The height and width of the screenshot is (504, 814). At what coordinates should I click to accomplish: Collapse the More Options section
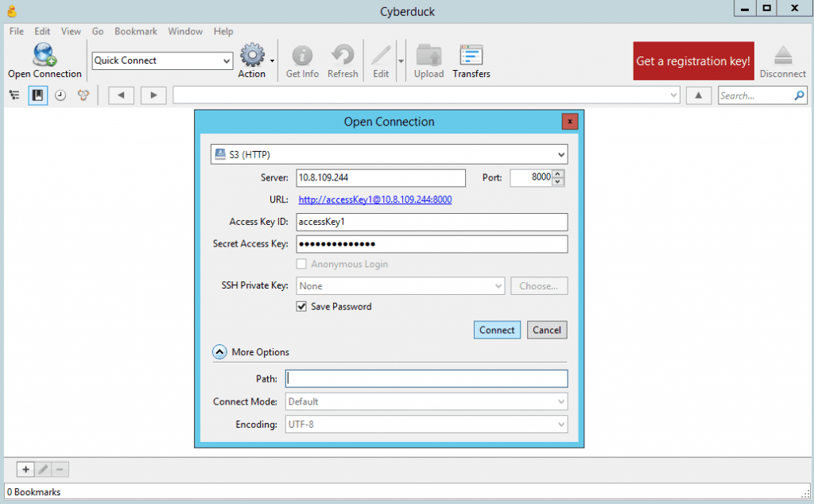(x=219, y=352)
